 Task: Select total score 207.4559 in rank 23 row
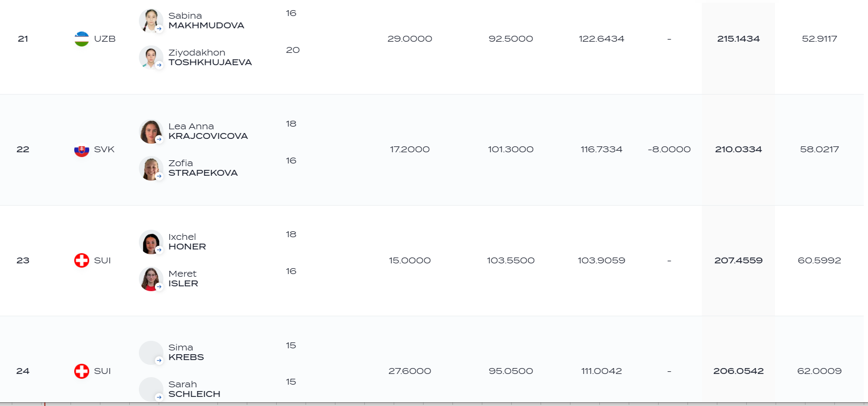(738, 261)
